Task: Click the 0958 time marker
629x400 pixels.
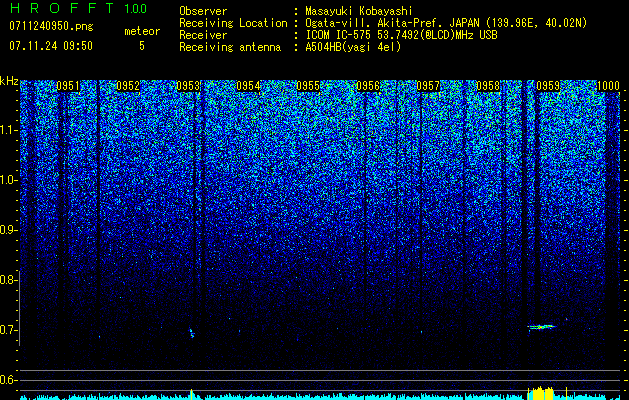Action: pos(488,86)
